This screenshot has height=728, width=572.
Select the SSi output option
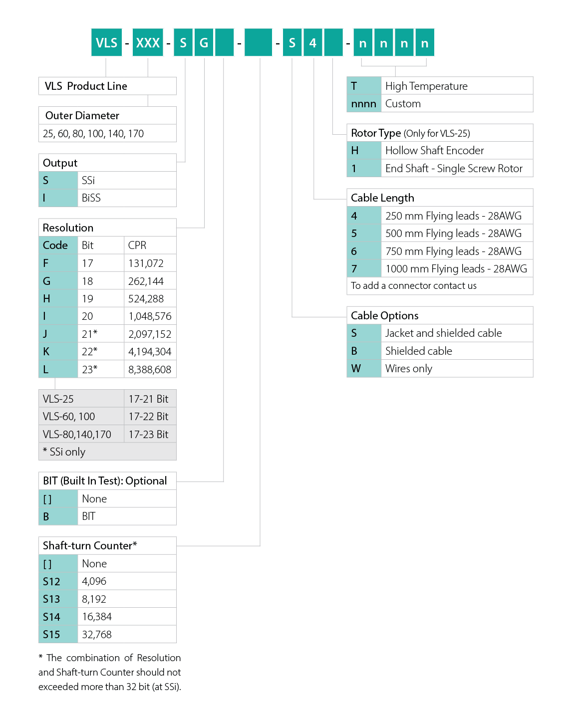[x=88, y=181]
